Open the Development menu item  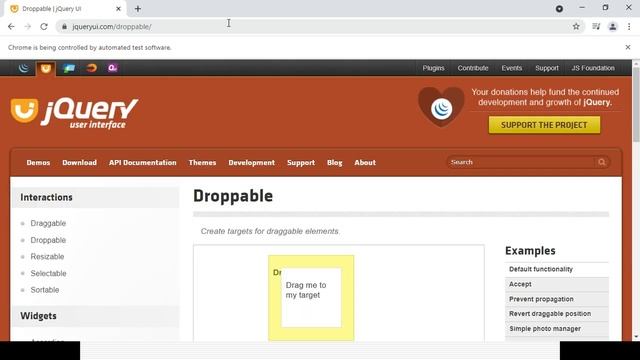tap(251, 162)
